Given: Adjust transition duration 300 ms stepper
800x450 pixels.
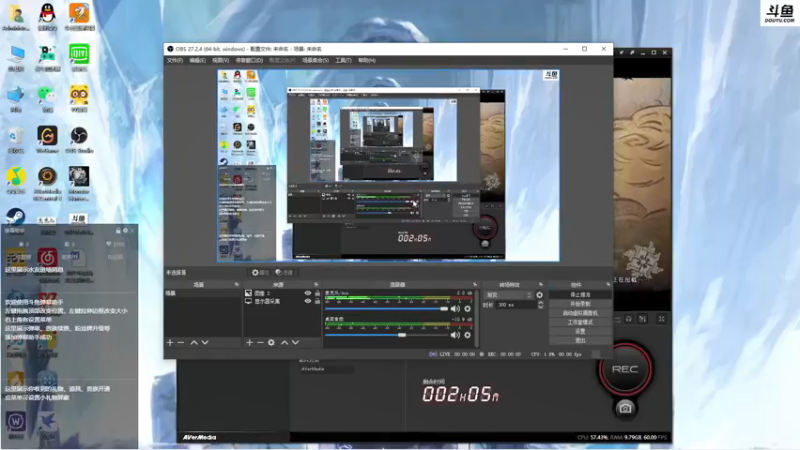Looking at the screenshot, I should pyautogui.click(x=541, y=305).
